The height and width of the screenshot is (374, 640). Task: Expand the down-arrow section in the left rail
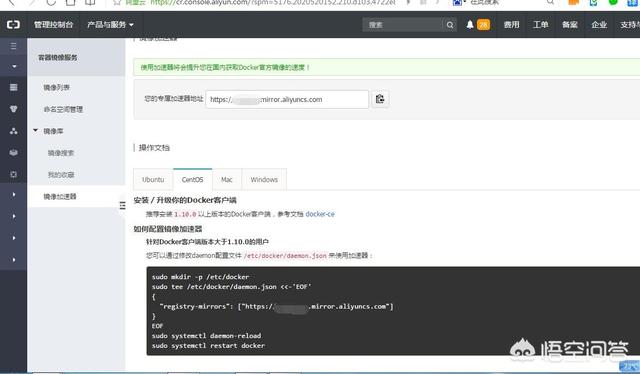click(14, 66)
